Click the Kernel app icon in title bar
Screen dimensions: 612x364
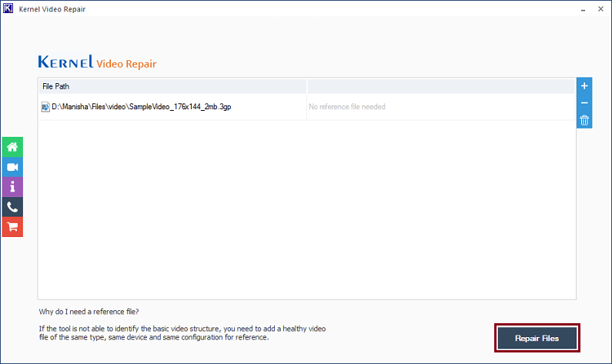click(x=9, y=8)
